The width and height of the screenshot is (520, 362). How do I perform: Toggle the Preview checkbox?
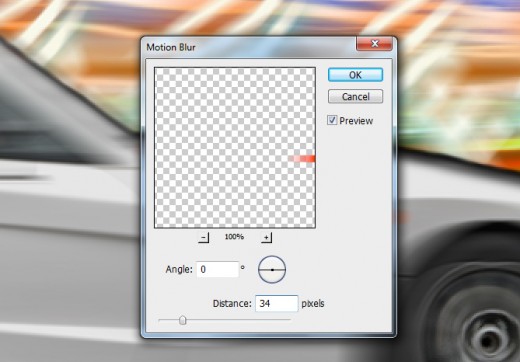(332, 120)
